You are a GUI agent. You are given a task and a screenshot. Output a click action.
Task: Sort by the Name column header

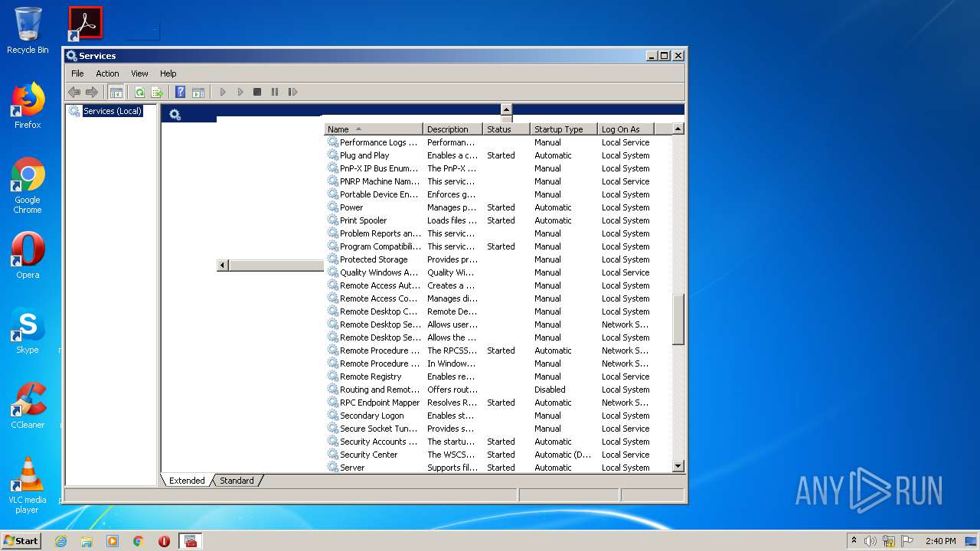373,129
